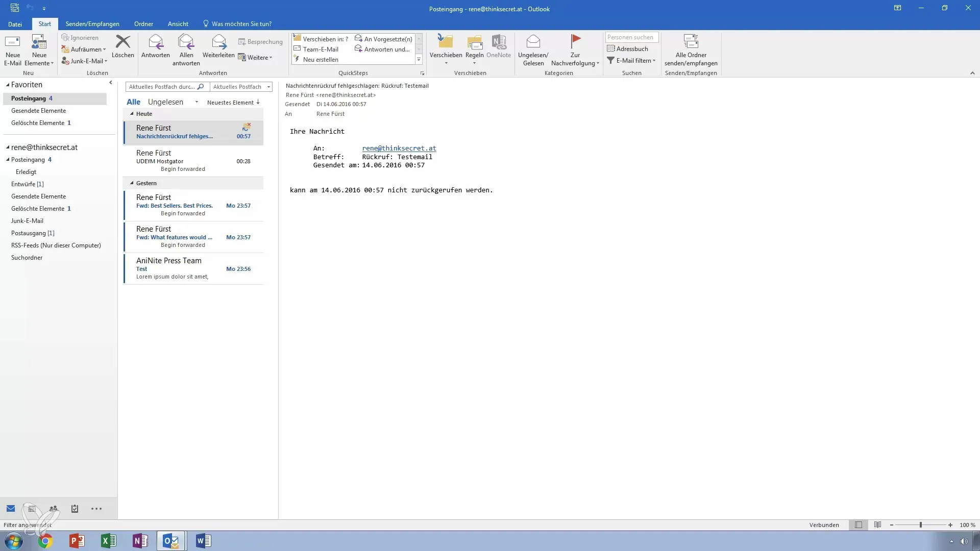
Task: Collapse the Favoriten section
Action: [8, 85]
